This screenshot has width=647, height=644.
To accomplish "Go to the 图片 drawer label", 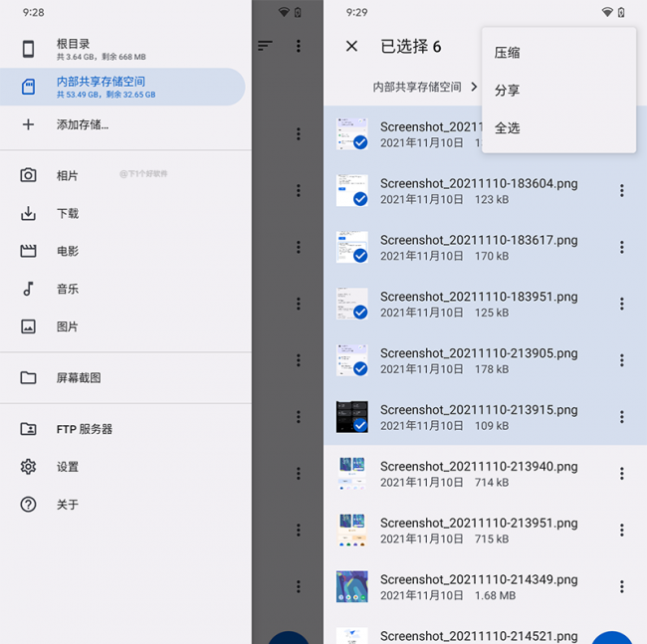I will [x=68, y=326].
